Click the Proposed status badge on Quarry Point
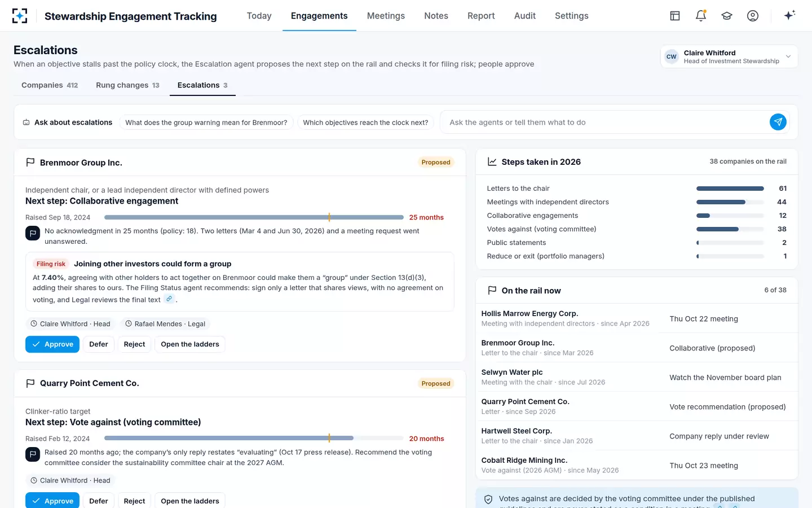The width and height of the screenshot is (812, 508). click(x=436, y=384)
